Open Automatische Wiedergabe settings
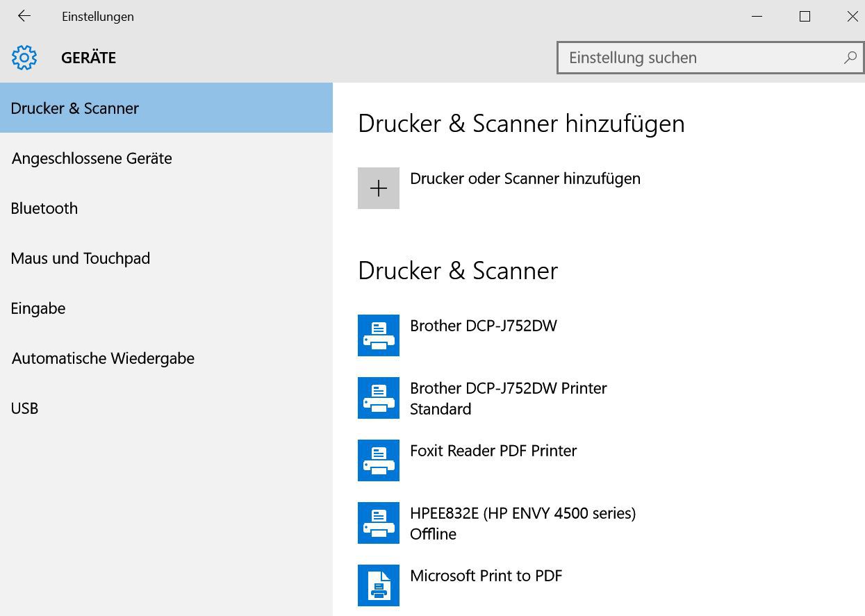The height and width of the screenshot is (616, 865). pos(103,358)
